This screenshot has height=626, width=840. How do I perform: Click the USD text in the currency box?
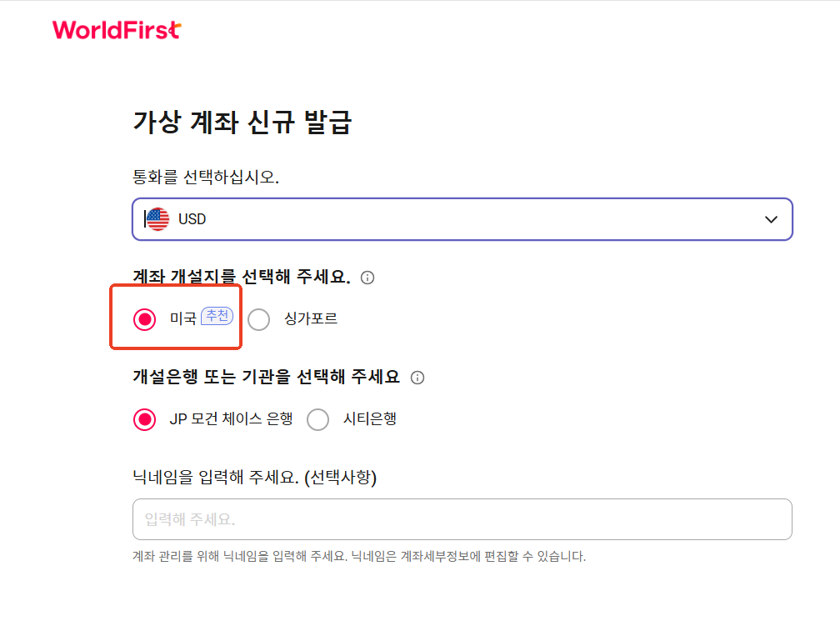tap(192, 219)
